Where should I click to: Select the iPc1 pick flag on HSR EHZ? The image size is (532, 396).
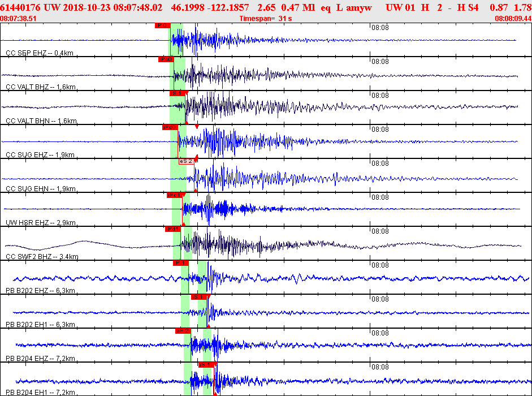(174, 195)
